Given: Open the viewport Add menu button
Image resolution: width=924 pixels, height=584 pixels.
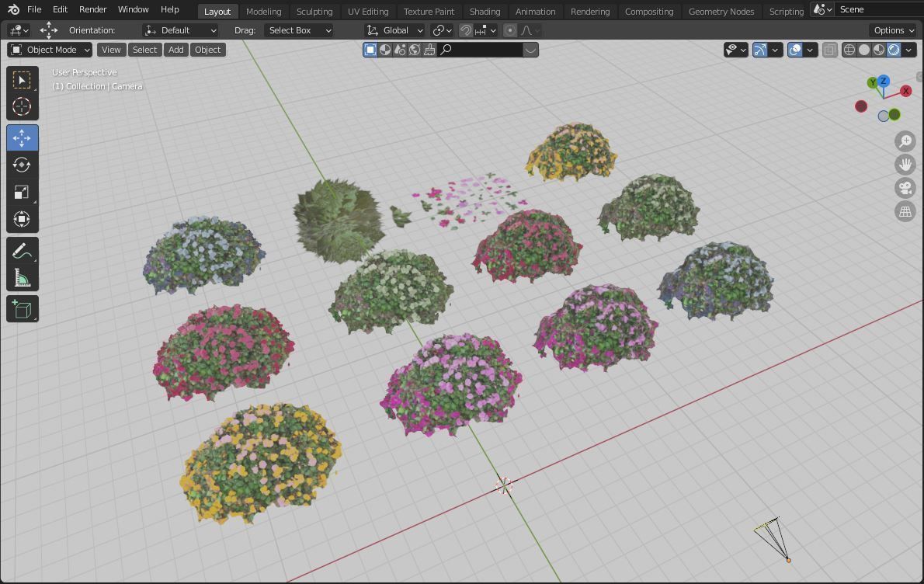Looking at the screenshot, I should click(x=176, y=50).
